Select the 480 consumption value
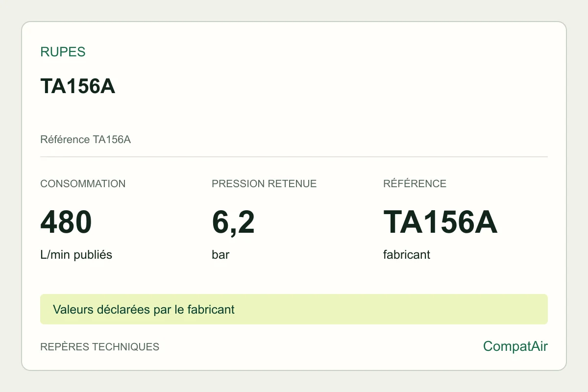Screen dimensions: 588x392 [66, 222]
